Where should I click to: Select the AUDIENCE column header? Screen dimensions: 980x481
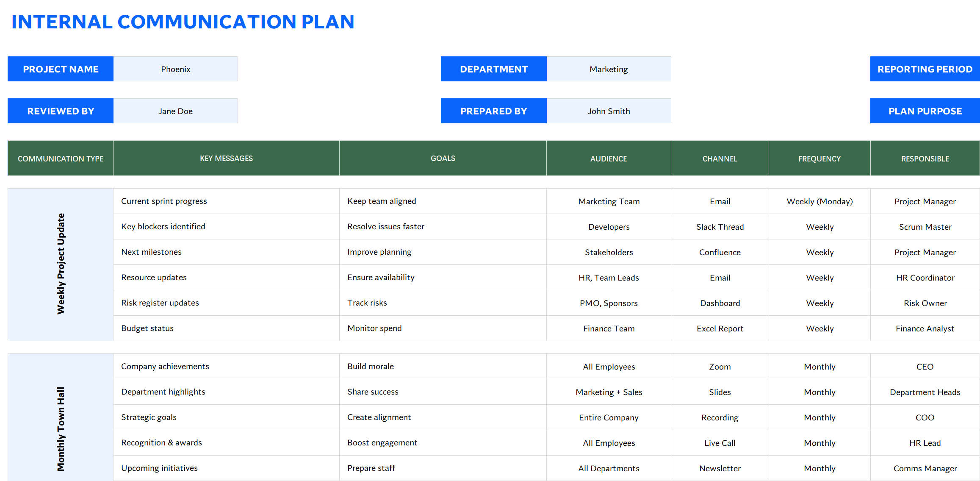(609, 158)
